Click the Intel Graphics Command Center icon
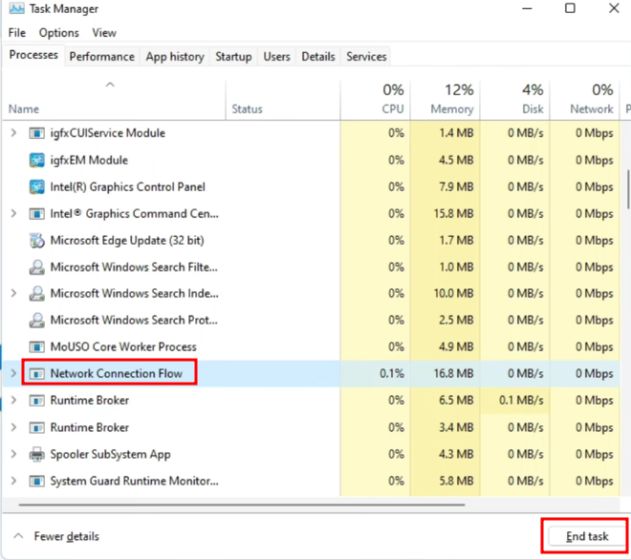 click(x=37, y=214)
